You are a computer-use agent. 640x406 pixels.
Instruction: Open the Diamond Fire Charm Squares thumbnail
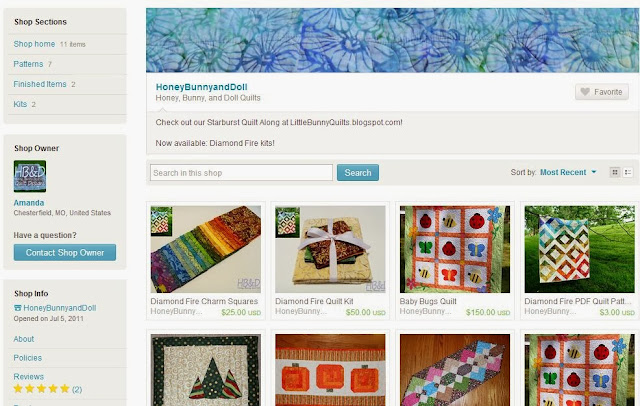pyautogui.click(x=205, y=249)
